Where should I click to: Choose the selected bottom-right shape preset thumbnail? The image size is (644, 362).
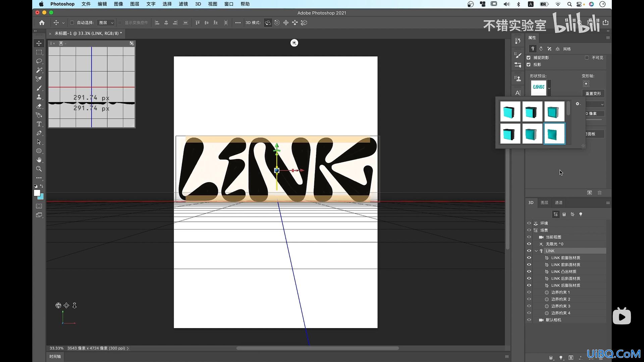tap(554, 134)
